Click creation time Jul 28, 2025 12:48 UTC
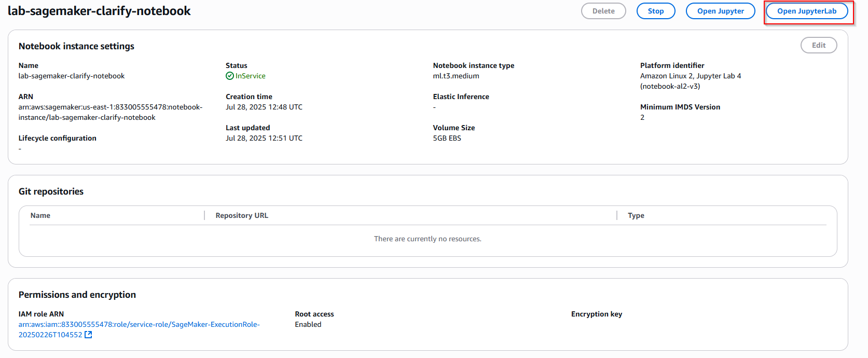 coord(264,107)
